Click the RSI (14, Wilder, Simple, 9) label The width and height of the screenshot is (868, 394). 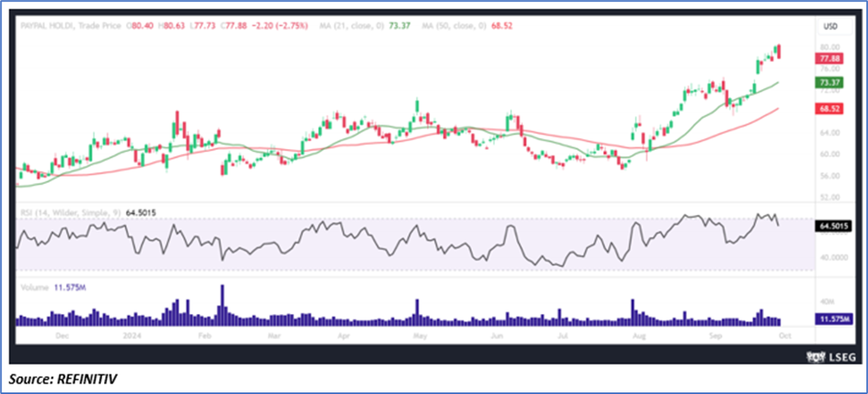71,212
